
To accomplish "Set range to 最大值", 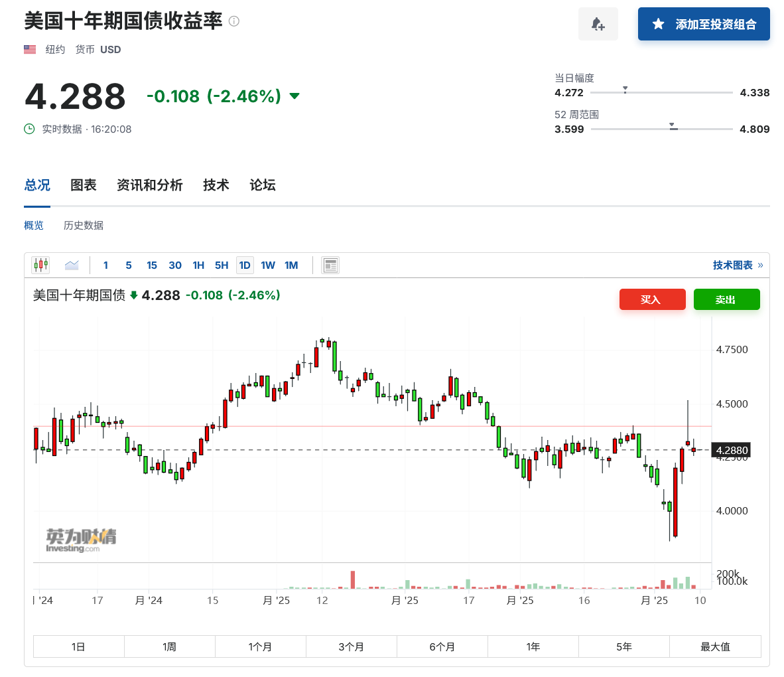I will pyautogui.click(x=716, y=646).
